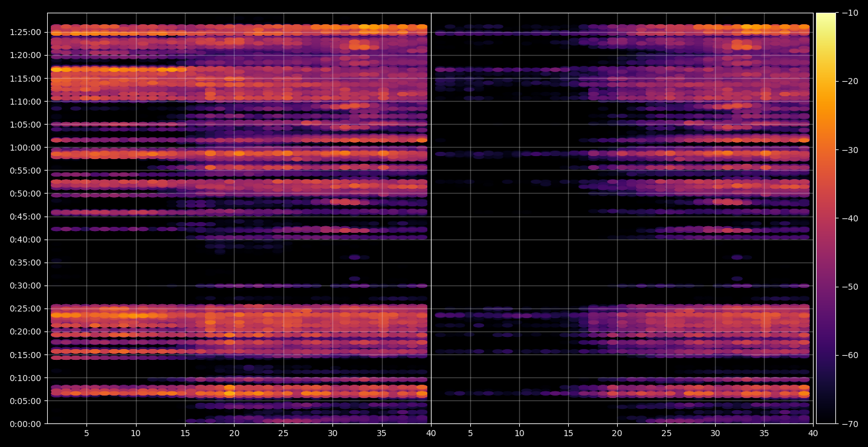Click the x-axis label 10 under left heatmap
868x447 pixels.
point(135,433)
